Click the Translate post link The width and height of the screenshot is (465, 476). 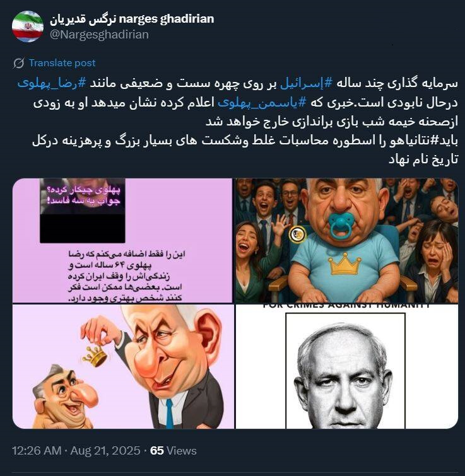tap(62, 63)
